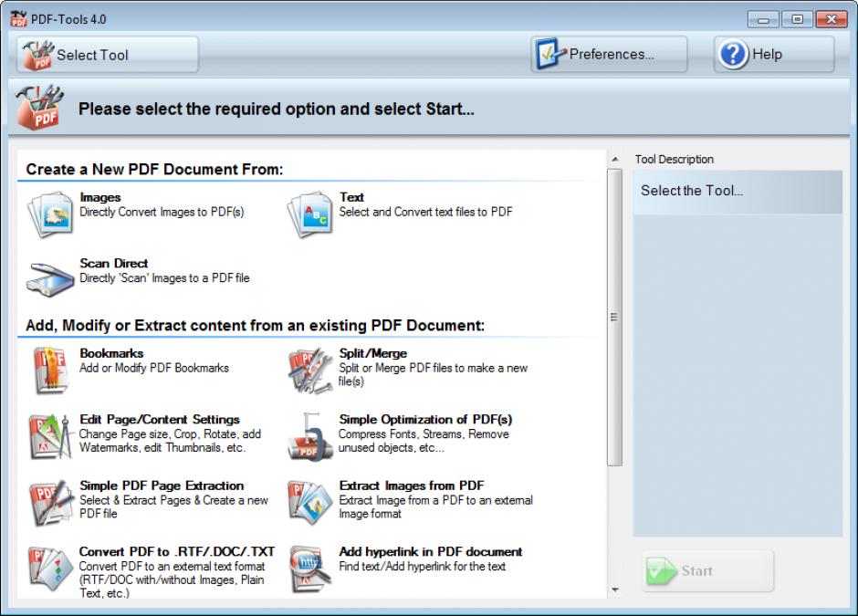Click the 'Scan Direct' title
858x616 pixels.
tap(114, 263)
